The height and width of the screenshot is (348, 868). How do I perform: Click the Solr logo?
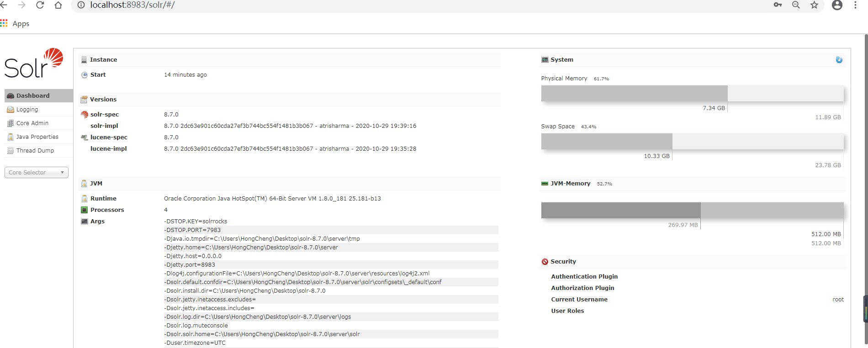(x=34, y=63)
